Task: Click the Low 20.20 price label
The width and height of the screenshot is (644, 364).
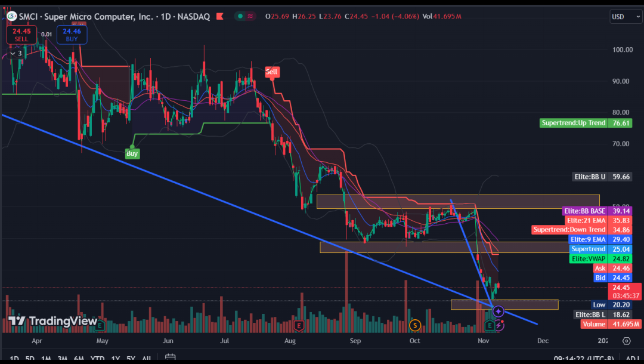Action: (612, 305)
